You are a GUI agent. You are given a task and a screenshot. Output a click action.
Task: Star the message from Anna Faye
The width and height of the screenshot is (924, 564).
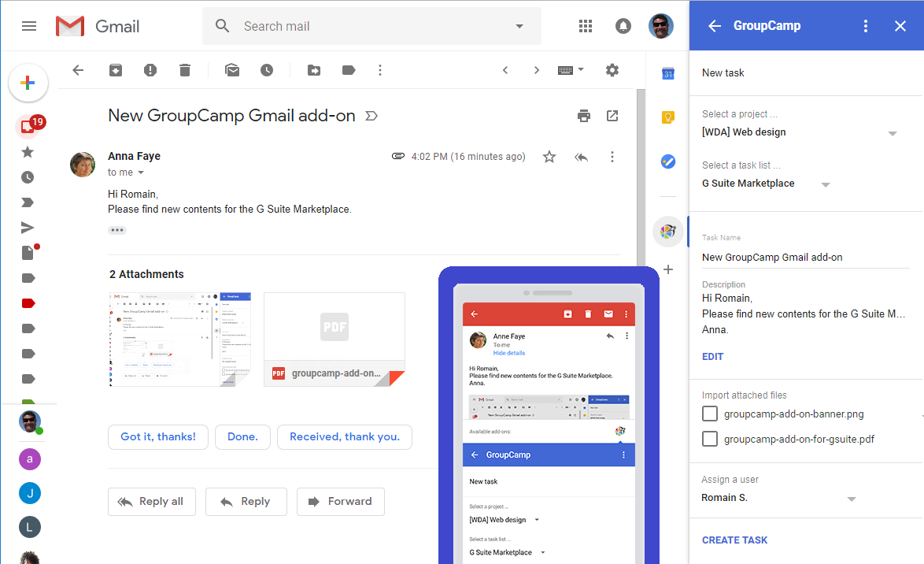click(549, 157)
